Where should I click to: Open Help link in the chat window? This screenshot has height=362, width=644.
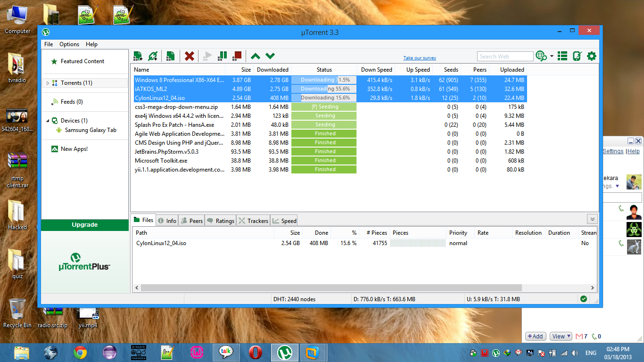click(x=634, y=151)
